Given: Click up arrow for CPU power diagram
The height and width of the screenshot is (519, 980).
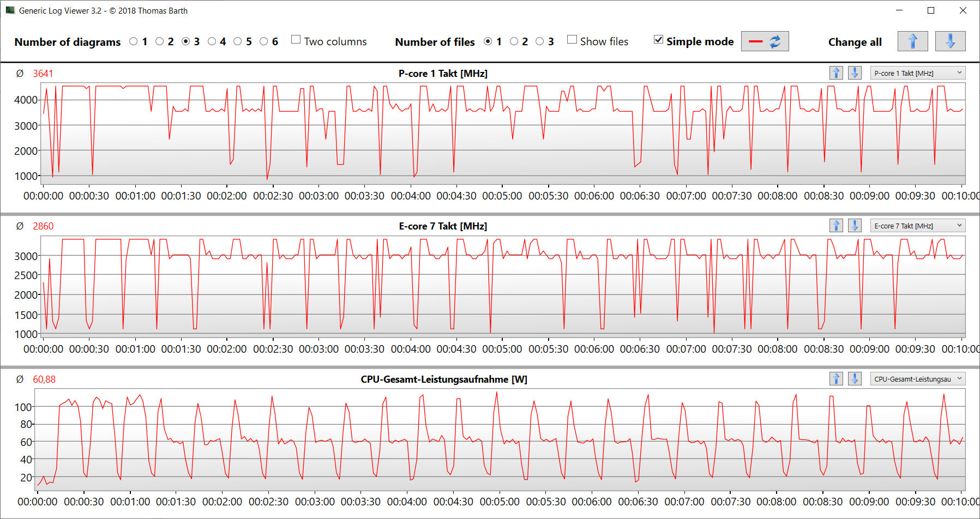Looking at the screenshot, I should pos(836,379).
